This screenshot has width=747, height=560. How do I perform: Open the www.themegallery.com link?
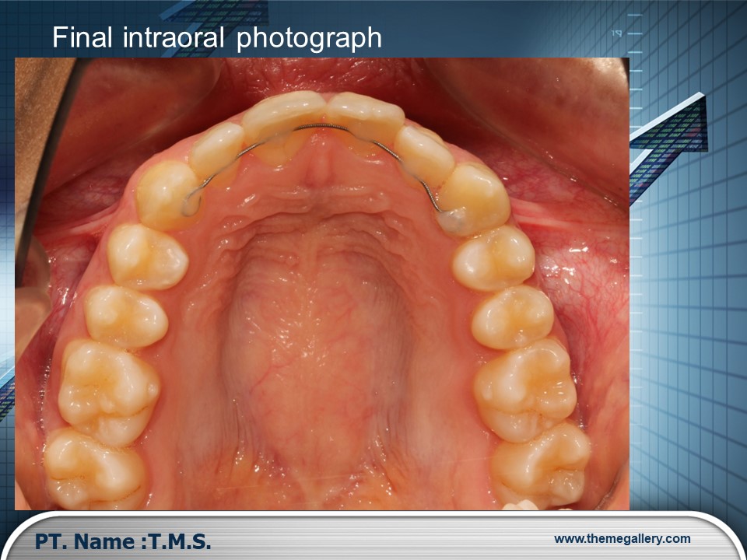coord(622,539)
